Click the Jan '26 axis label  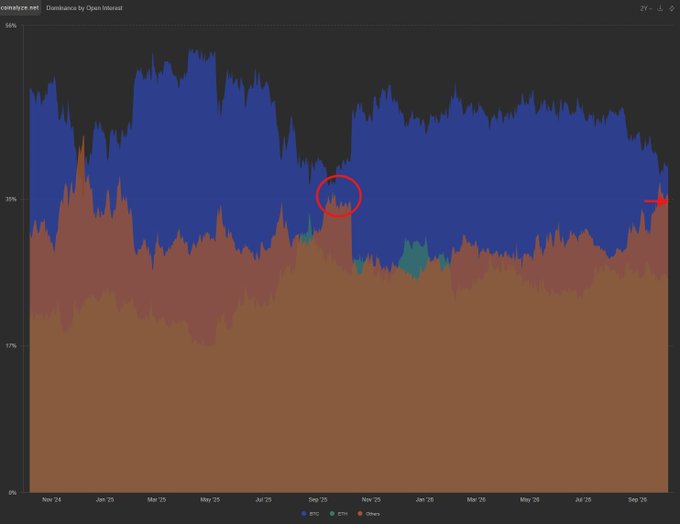pyautogui.click(x=425, y=500)
